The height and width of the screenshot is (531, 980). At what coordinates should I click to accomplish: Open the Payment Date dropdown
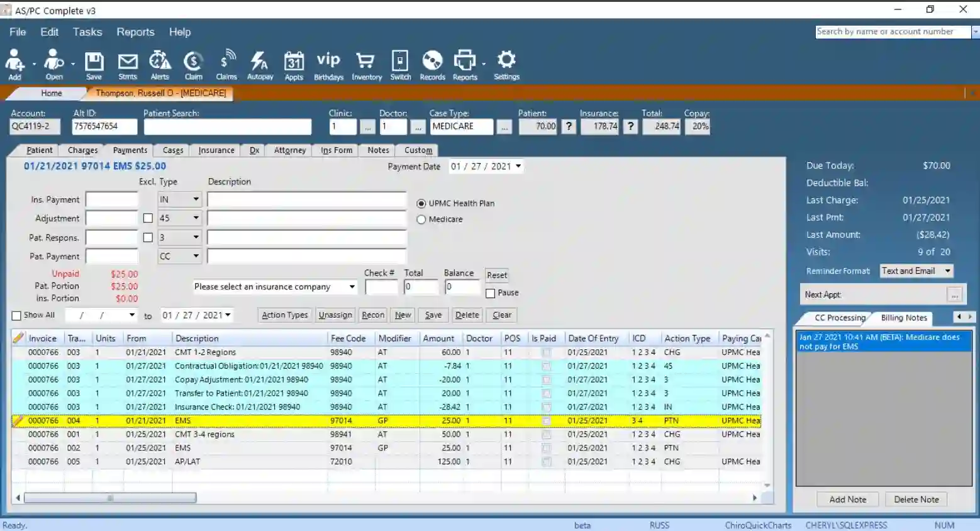tap(517, 166)
